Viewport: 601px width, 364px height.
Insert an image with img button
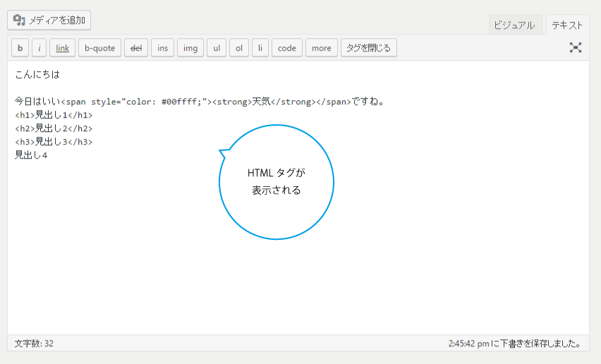[x=190, y=48]
